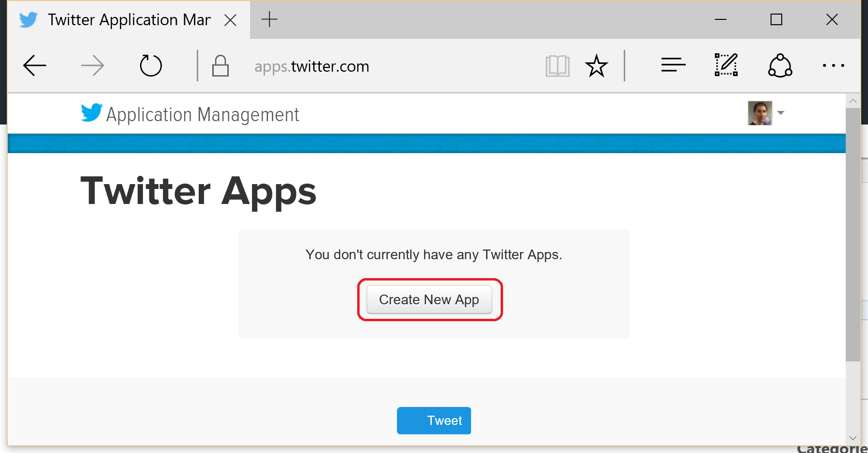
Task: Close the Twitter Application tab
Action: [x=231, y=20]
